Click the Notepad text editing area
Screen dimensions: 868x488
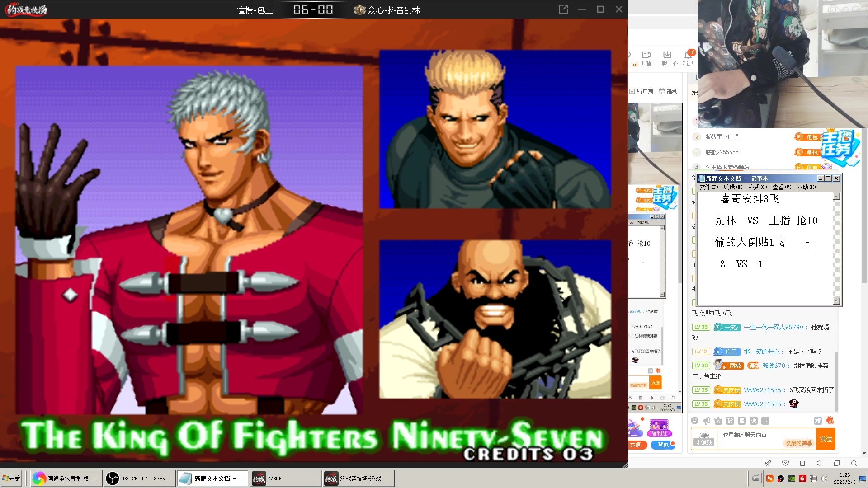coord(765,249)
